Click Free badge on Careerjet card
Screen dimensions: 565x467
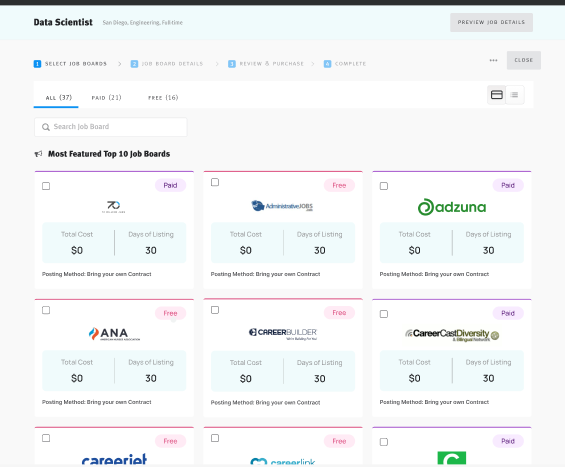click(x=170, y=441)
